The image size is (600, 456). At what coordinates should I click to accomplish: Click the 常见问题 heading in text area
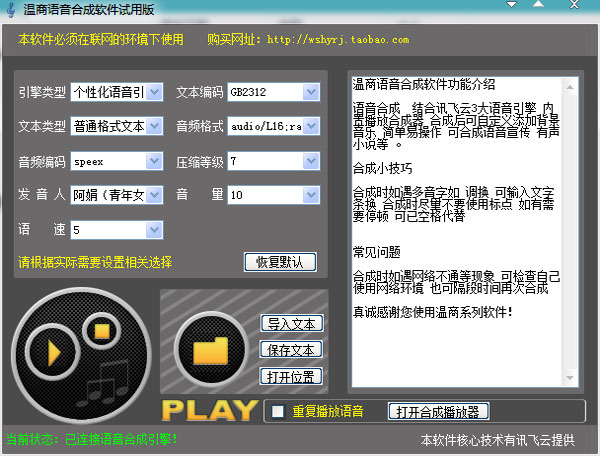pos(377,252)
